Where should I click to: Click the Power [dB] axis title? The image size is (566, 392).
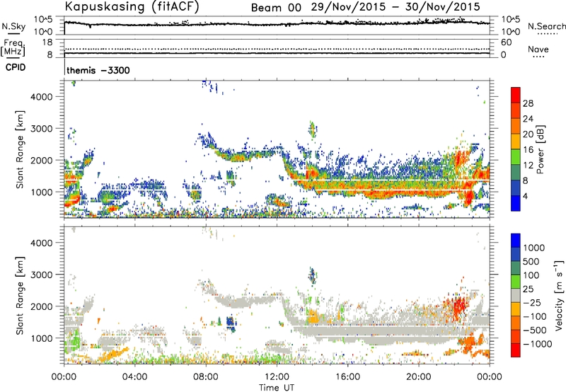click(541, 149)
